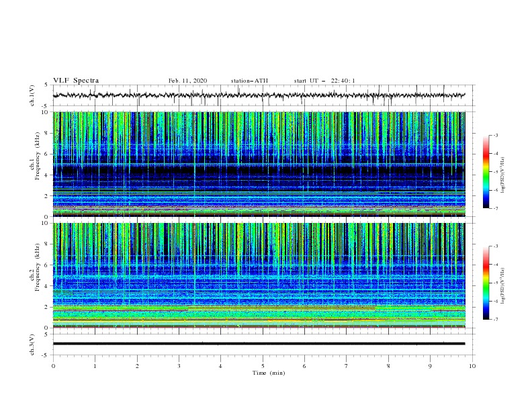Image resolution: width=532 pixels, height=411 pixels.
Task: Click the "9" tick on the time axis
Action: click(x=430, y=366)
